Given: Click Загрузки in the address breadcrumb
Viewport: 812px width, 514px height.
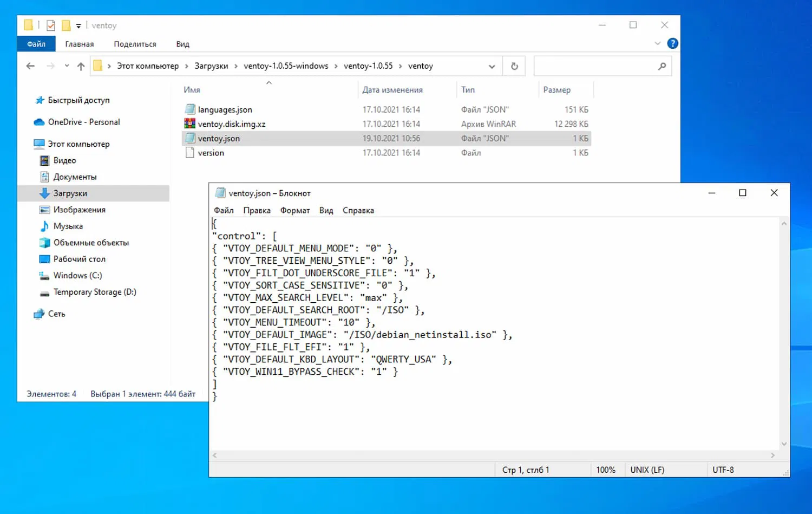Looking at the screenshot, I should 211,66.
